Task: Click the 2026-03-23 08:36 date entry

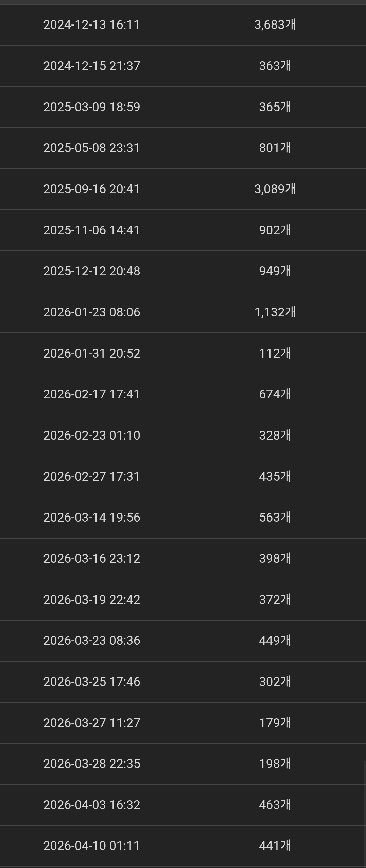Action: click(x=91, y=640)
